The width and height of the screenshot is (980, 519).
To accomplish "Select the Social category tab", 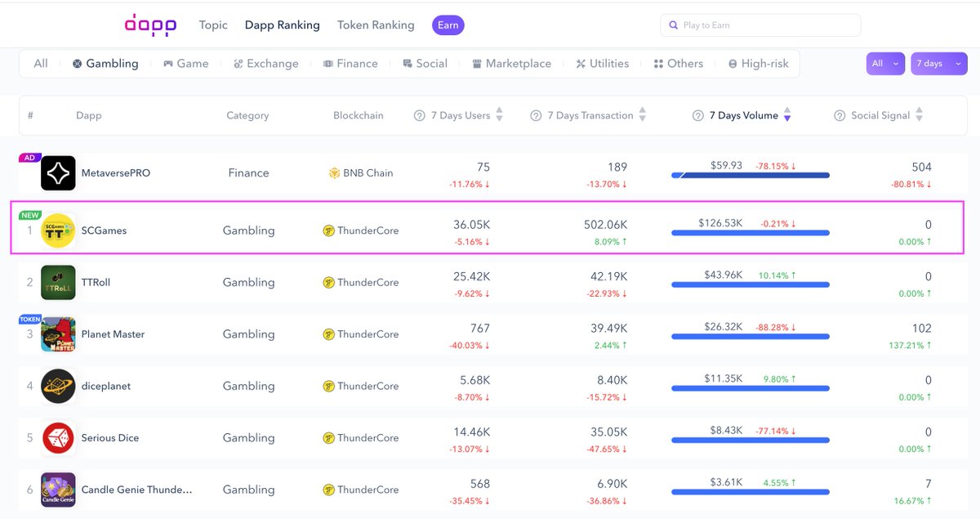I will [425, 64].
